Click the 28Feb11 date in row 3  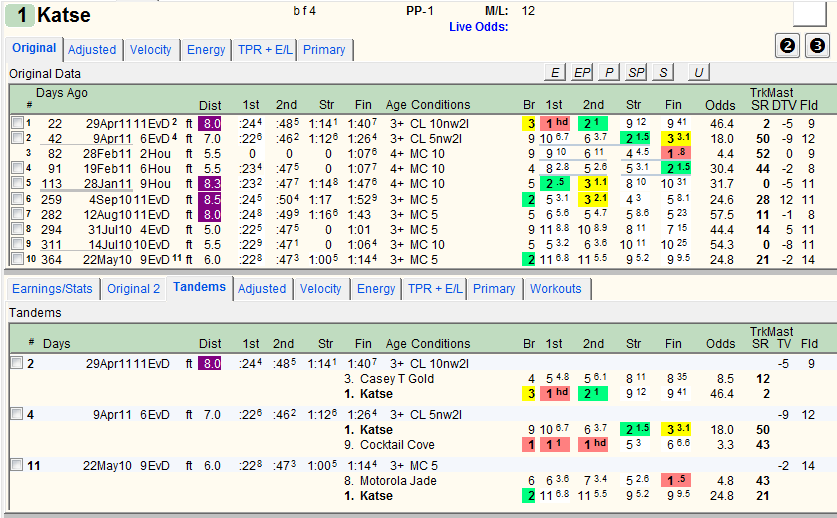click(107, 154)
